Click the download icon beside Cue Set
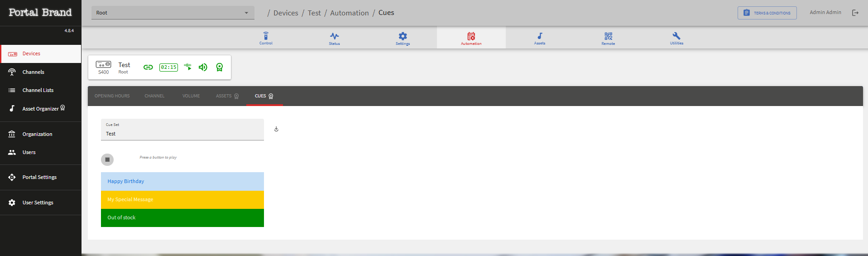The width and height of the screenshot is (868, 256). [276, 129]
